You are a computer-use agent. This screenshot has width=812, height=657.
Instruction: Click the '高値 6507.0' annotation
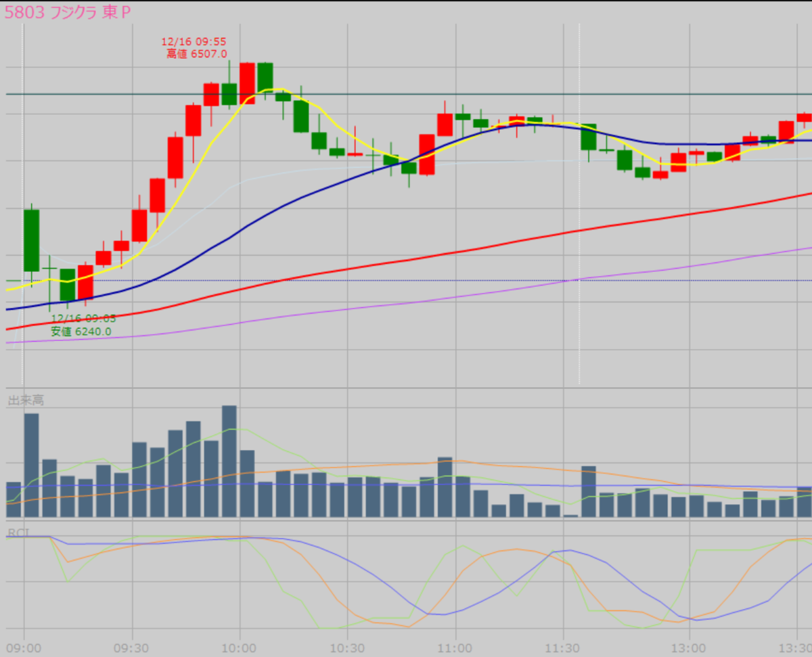[197, 54]
